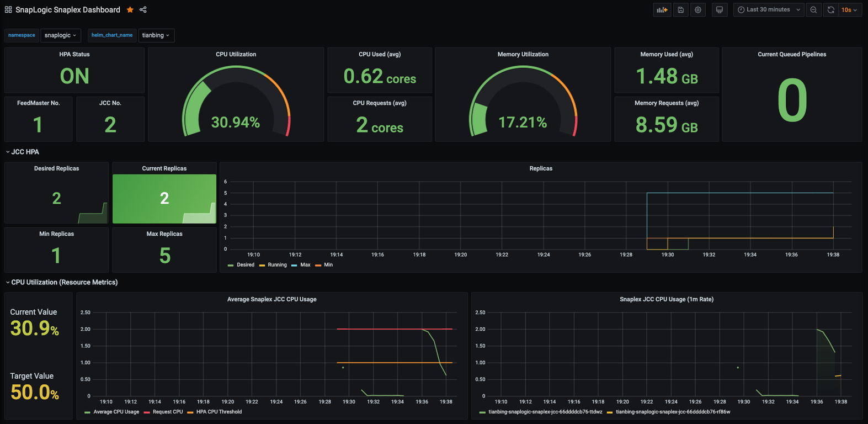Refresh the dashboard now
The image size is (868, 424).
[x=830, y=10]
